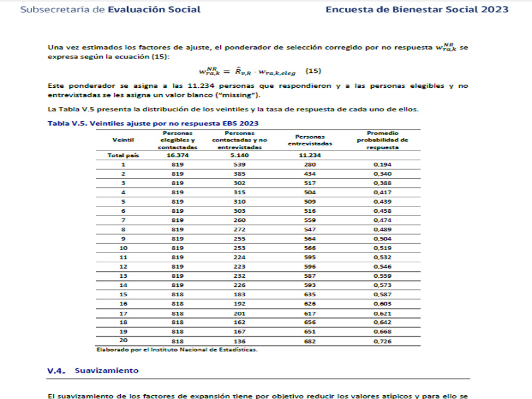Click the value 315 in veintil 4 row
The width and height of the screenshot is (532, 399).
click(239, 193)
